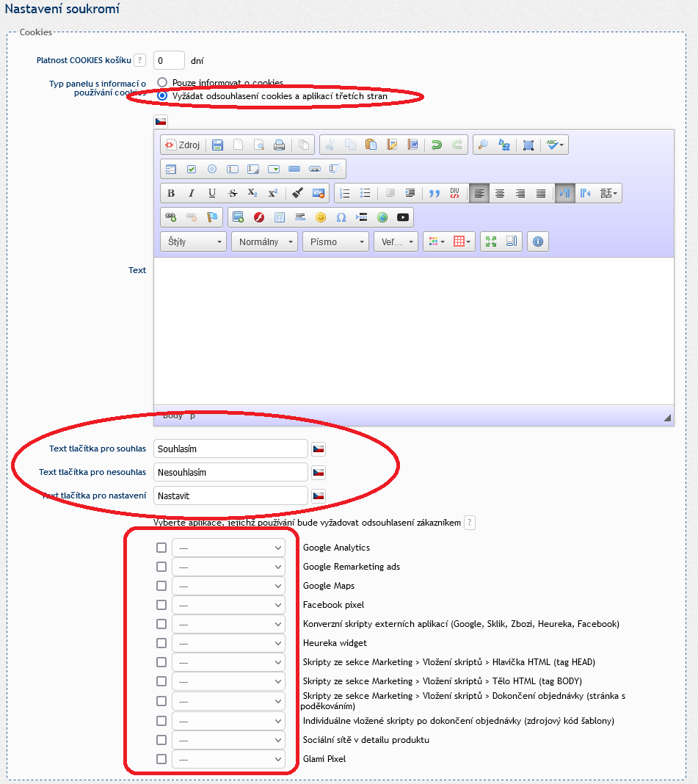Click help icon next to Platnost COOKIES košíku
The height and width of the screenshot is (784, 698).
(x=139, y=60)
